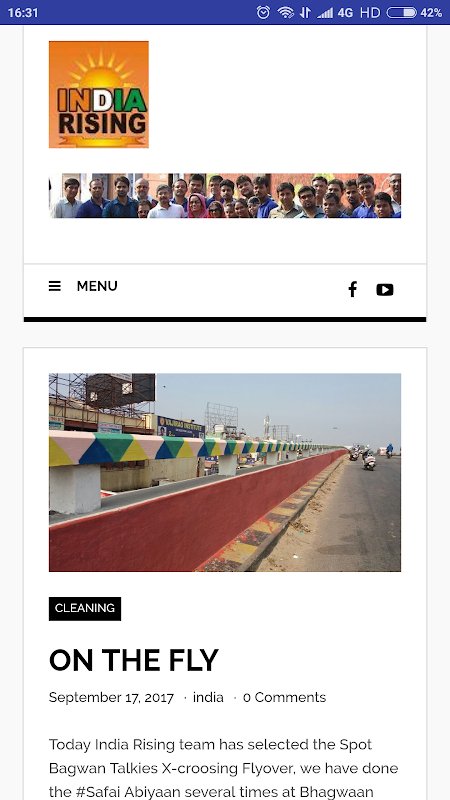Image resolution: width=450 pixels, height=800 pixels.
Task: Tap the 16:31 clock in status bar
Action: coord(23,13)
